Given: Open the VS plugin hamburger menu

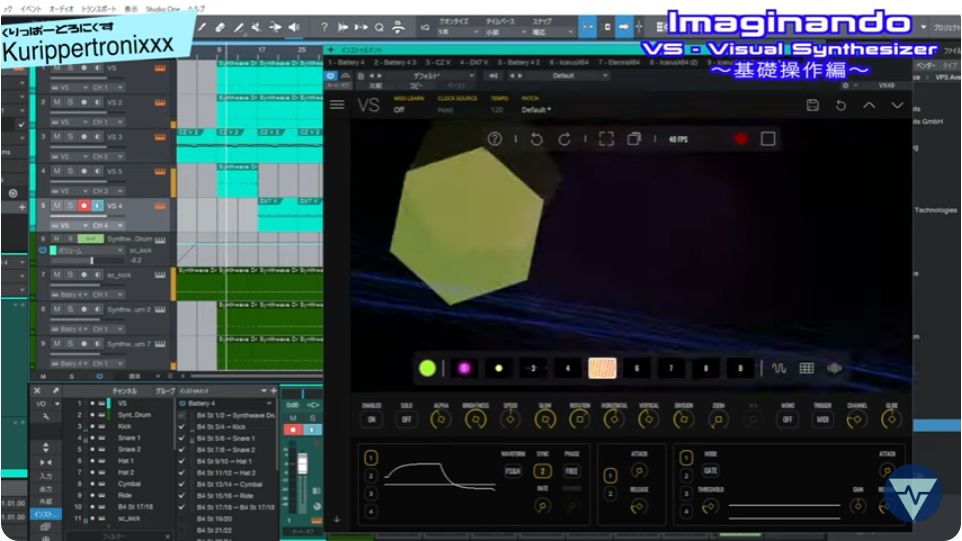Looking at the screenshot, I should coord(337,105).
